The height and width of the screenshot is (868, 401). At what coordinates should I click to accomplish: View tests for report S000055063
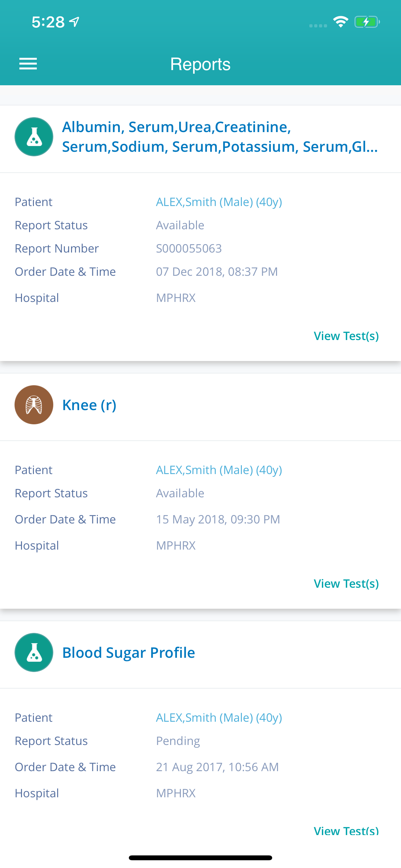[346, 336]
